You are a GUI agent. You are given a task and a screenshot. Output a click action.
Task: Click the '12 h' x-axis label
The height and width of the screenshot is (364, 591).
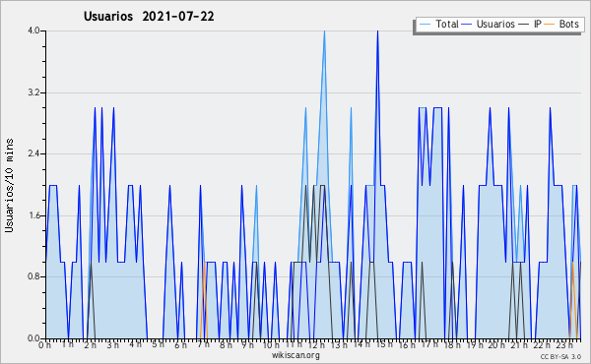coord(316,345)
